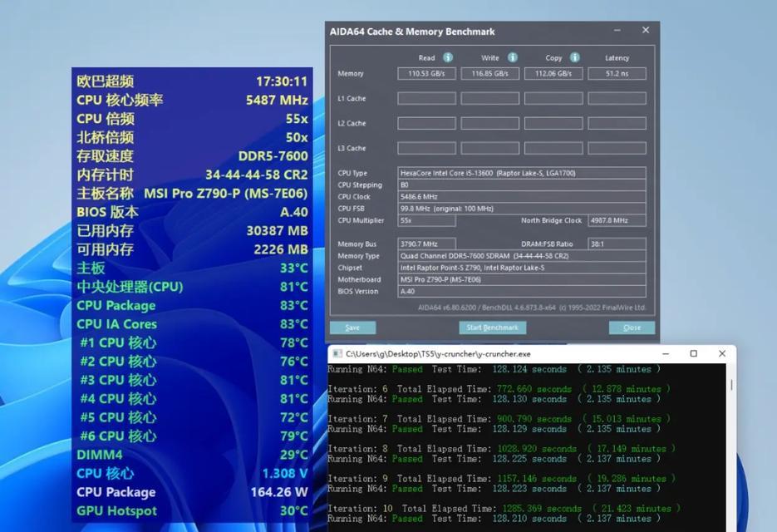Viewport: 777px width, 532px height.
Task: Click '772.660 seconds' in Iteration 6 line
Action: [534, 389]
